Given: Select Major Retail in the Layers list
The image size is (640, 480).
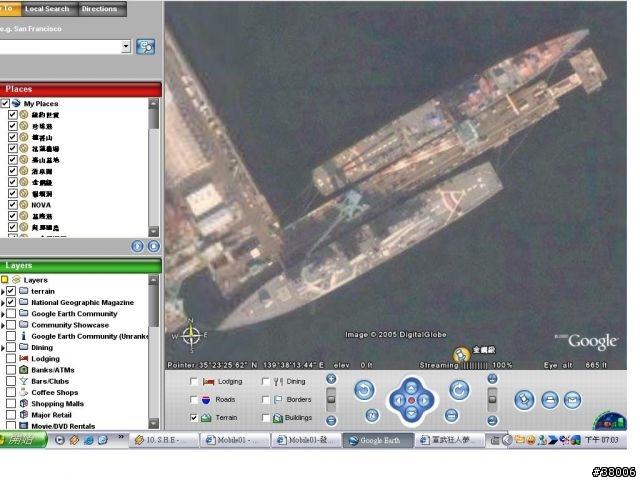Looking at the screenshot, I should click(x=51, y=415).
